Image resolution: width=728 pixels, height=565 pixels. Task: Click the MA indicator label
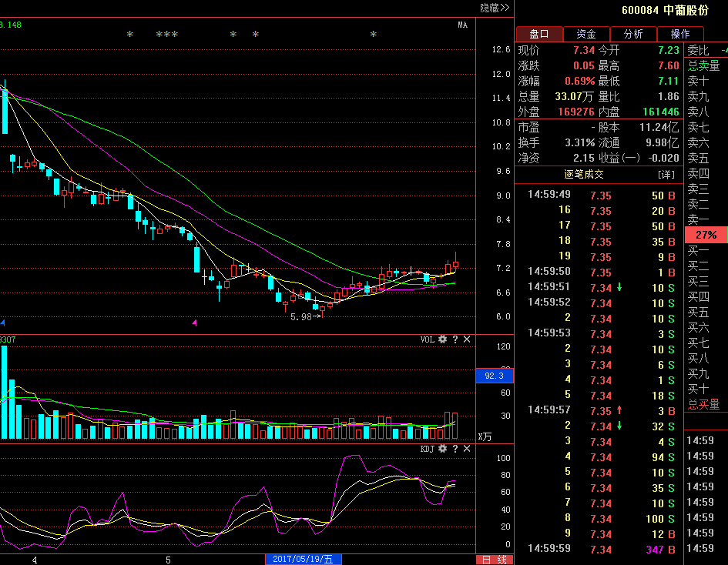click(x=462, y=25)
